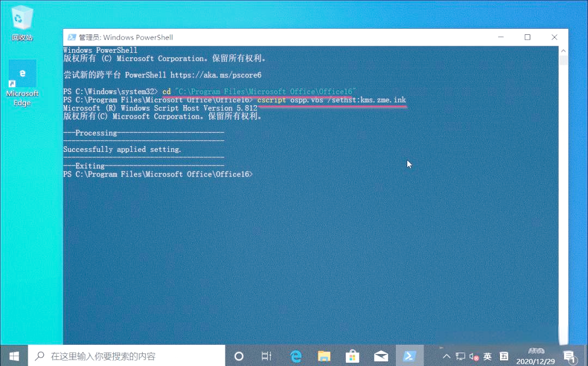Open the IME mode tray icon
Viewport: 588px width, 366px height.
tap(504, 356)
